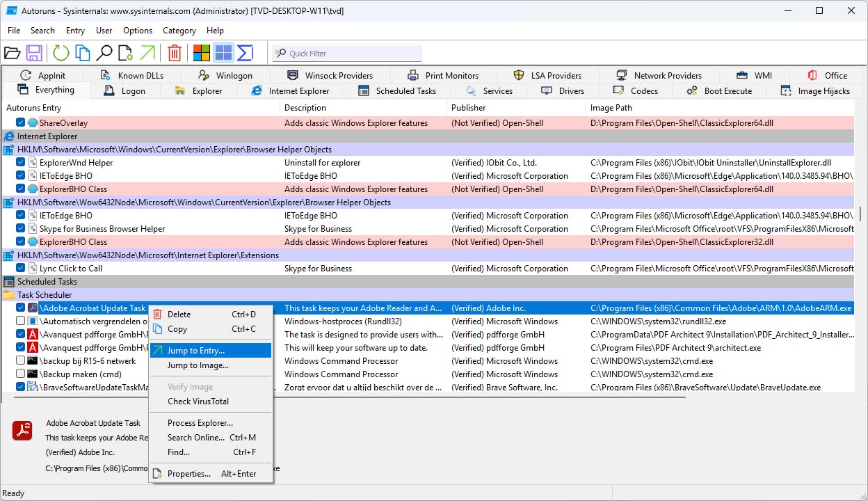The width and height of the screenshot is (868, 501).
Task: Click the blue Sigma VirusTotal toolbar icon
Action: coord(245,53)
